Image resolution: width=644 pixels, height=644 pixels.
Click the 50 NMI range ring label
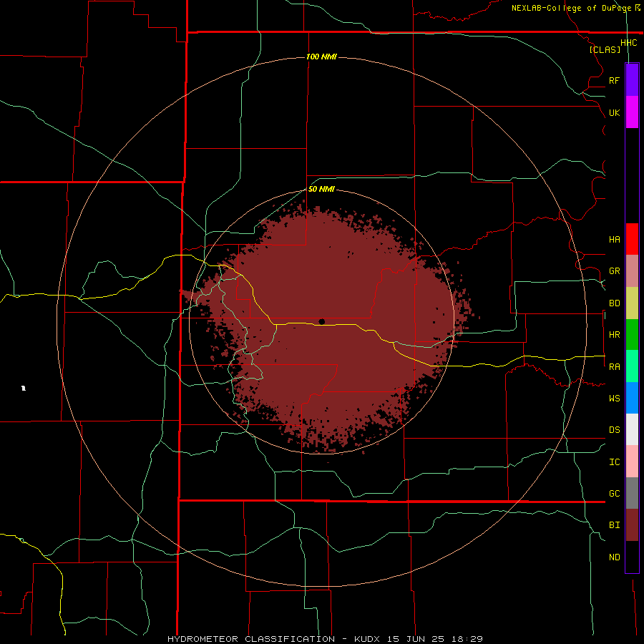[321, 189]
